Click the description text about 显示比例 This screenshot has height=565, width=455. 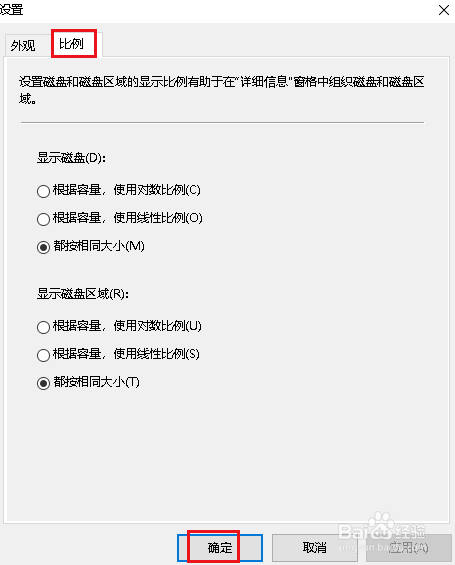(x=222, y=90)
